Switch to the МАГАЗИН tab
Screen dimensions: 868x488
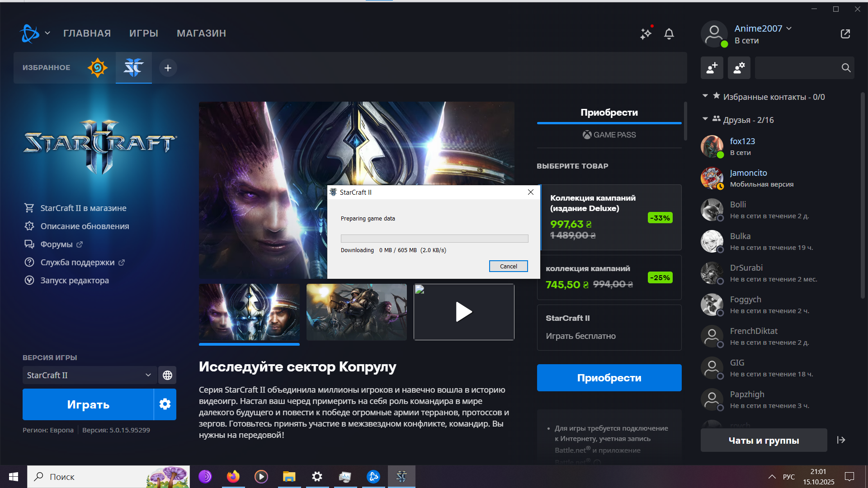201,33
